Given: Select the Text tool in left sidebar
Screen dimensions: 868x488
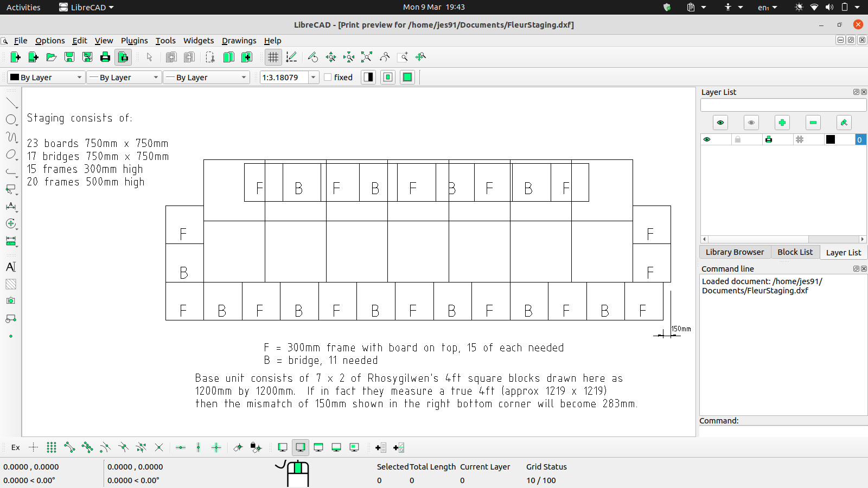Looking at the screenshot, I should click(11, 267).
